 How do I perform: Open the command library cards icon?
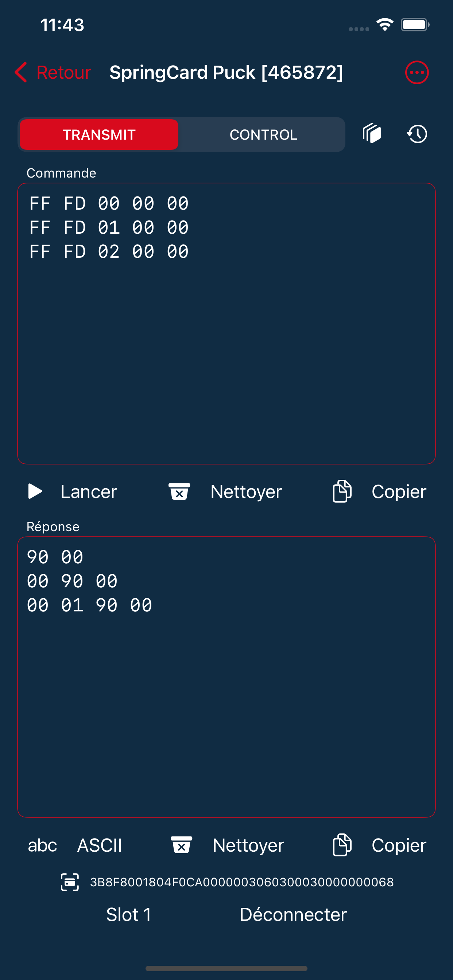[x=372, y=134]
